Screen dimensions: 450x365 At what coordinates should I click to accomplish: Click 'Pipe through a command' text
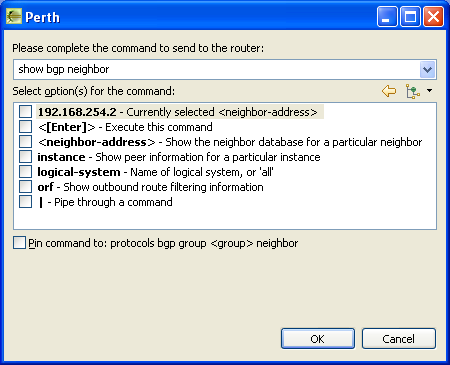pyautogui.click(x=113, y=202)
